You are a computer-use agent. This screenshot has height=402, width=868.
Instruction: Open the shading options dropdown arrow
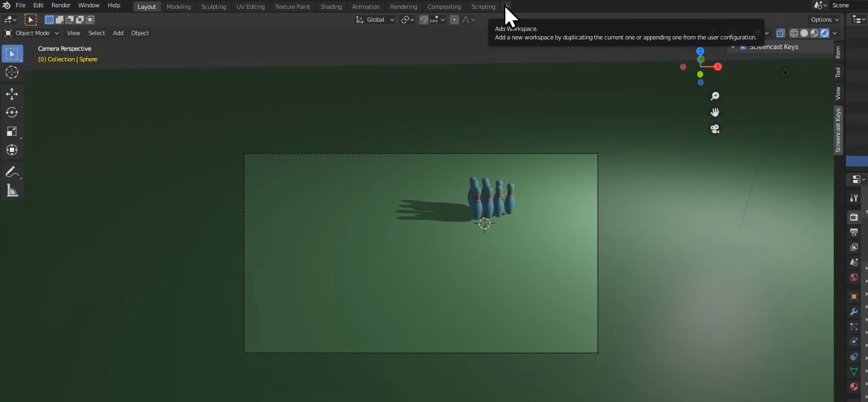[835, 33]
